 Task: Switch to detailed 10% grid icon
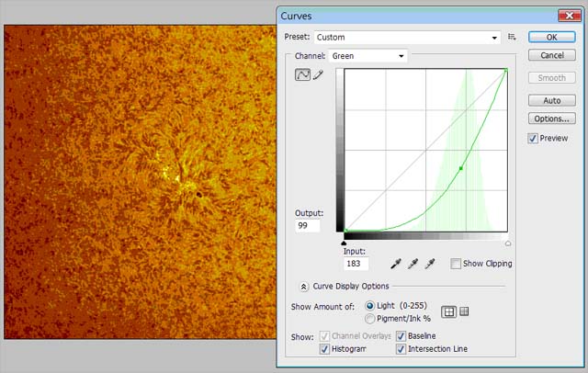click(x=464, y=311)
